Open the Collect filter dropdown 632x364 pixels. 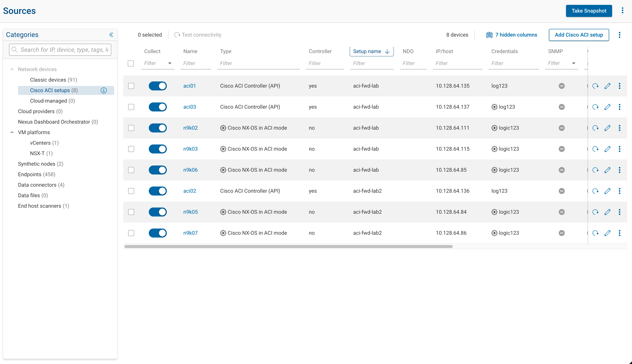click(x=158, y=63)
